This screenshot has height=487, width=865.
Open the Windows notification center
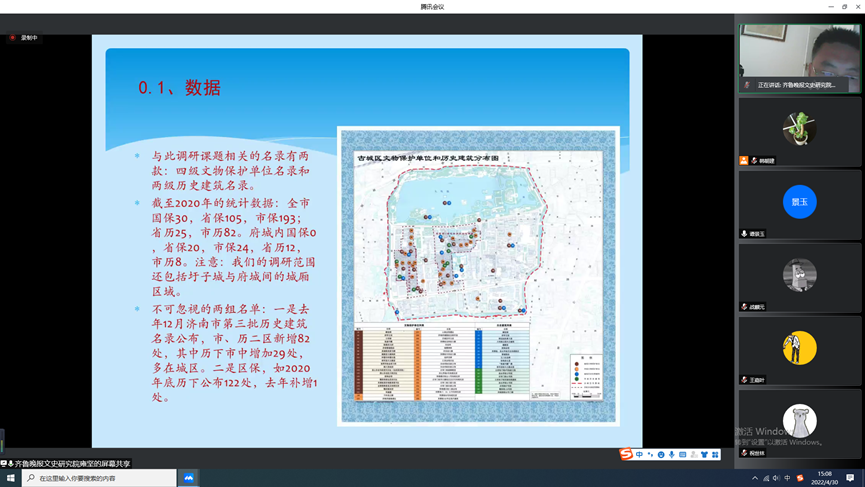pyautogui.click(x=851, y=479)
